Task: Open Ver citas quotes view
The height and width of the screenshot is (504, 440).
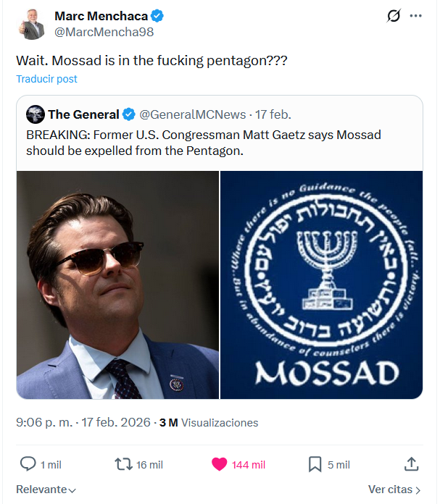Action: click(394, 490)
